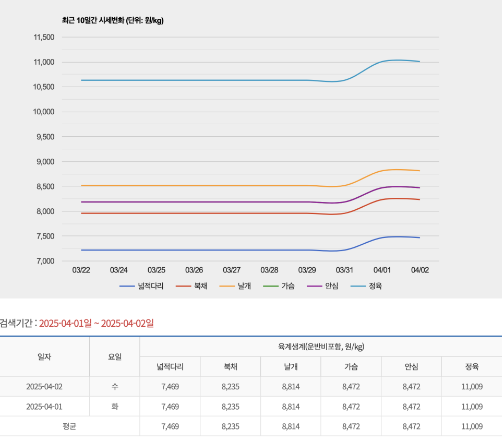Click the 03/31 x-axis date label

pyautogui.click(x=344, y=270)
